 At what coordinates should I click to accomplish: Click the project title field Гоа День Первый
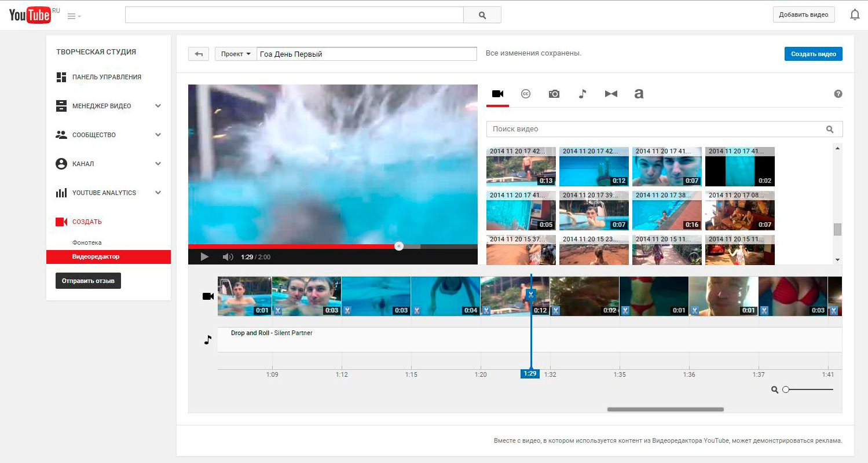[x=367, y=54]
